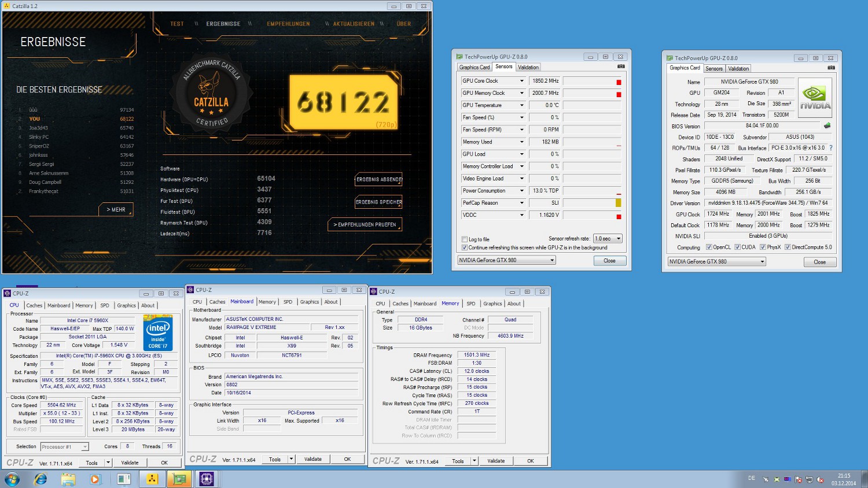Click the DE language indicator
This screenshot has height=488, width=868.
click(752, 478)
